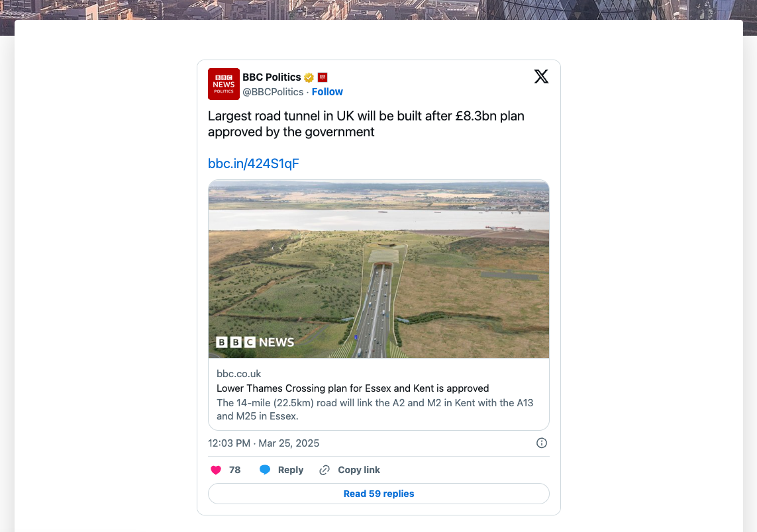Open the BBC News Politics avatar
The image size is (757, 532).
[224, 84]
